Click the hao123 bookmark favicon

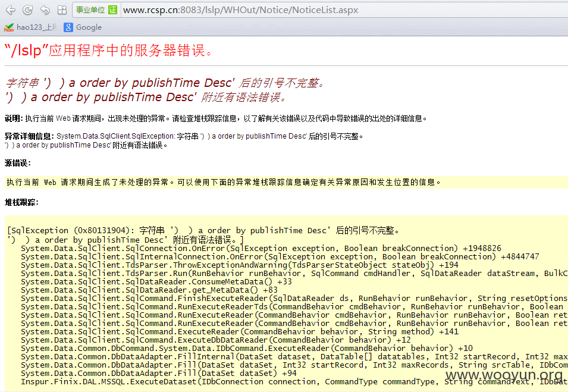point(9,27)
